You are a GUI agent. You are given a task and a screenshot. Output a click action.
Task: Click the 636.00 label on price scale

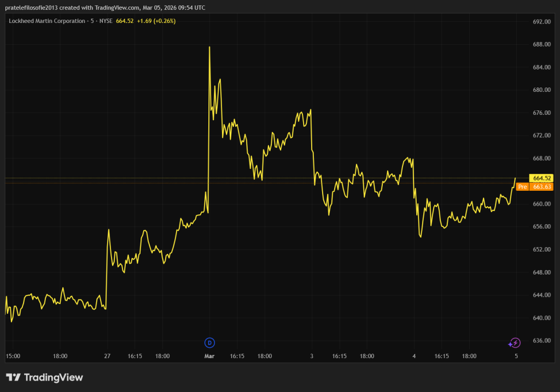coord(541,341)
